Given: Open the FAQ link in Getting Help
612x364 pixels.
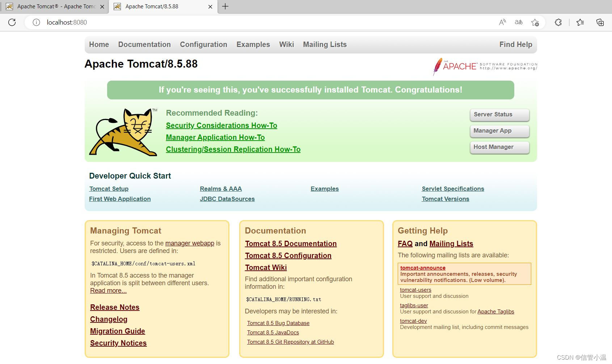Looking at the screenshot, I should point(405,244).
